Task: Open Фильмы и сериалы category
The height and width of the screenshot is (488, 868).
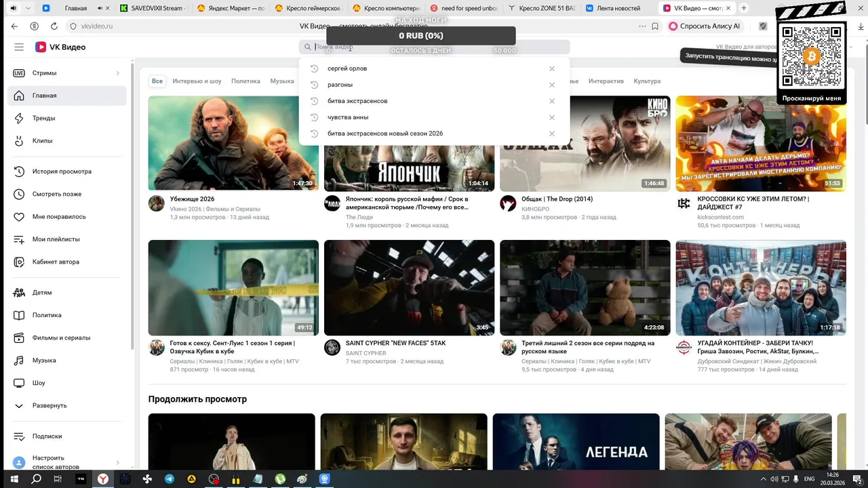Action: (66, 338)
